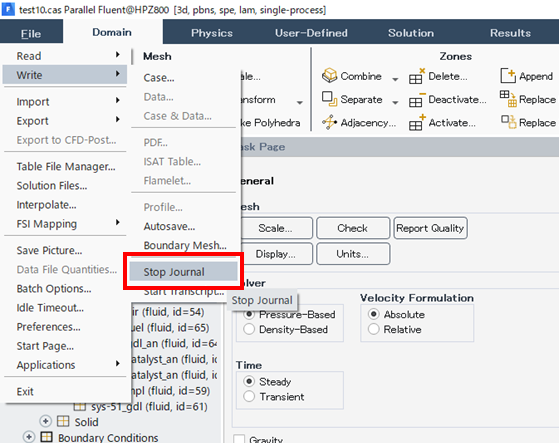Image resolution: width=559 pixels, height=443 pixels.
Task: Open Table File Manager...
Action: (x=66, y=166)
